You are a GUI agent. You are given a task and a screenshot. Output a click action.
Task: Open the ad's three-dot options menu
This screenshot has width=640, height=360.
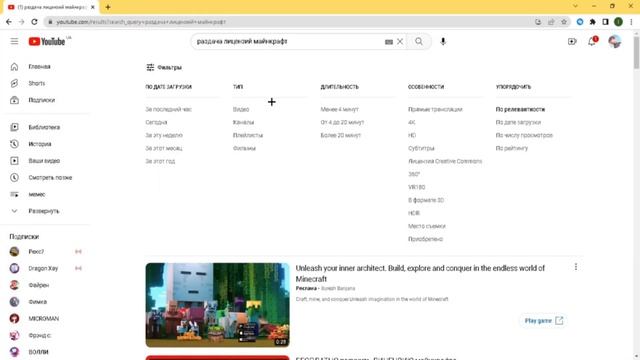coord(576,267)
